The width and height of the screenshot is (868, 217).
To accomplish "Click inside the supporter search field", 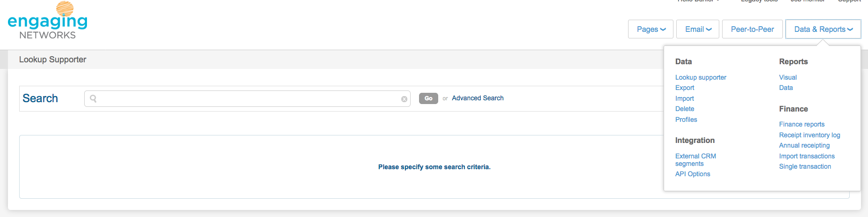I will (x=248, y=98).
